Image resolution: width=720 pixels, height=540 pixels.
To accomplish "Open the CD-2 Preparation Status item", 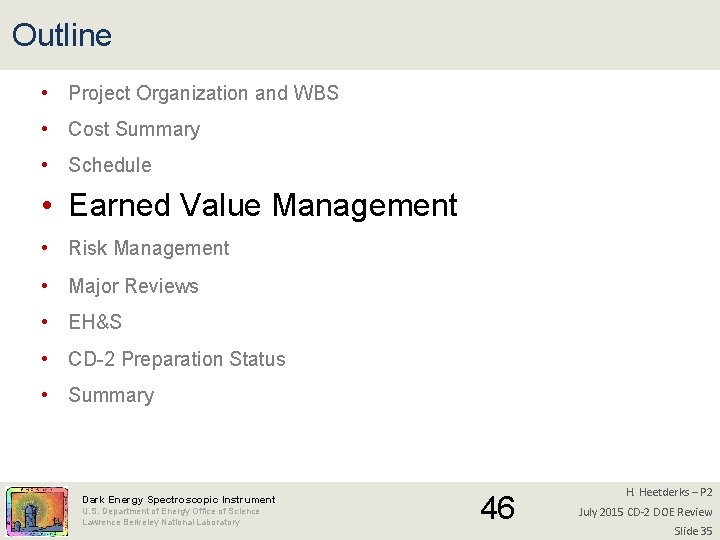I will coord(177,359).
